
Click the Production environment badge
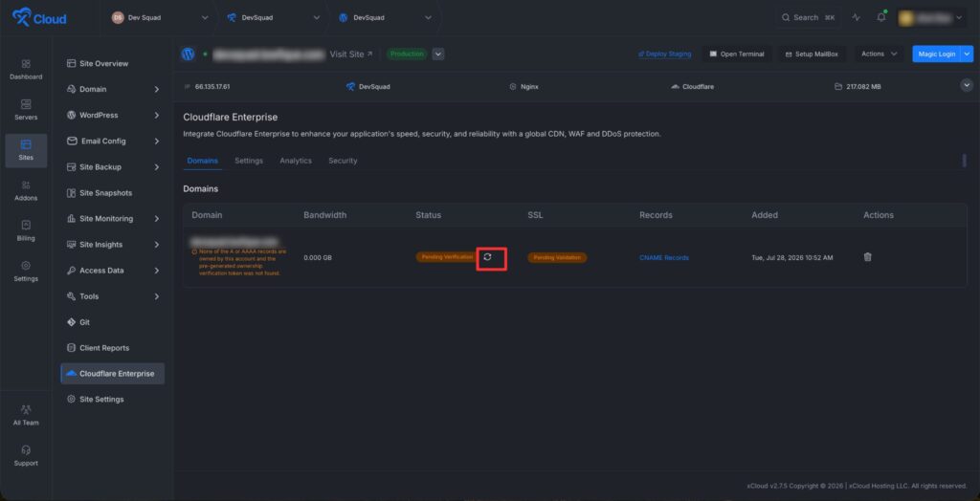pos(407,54)
